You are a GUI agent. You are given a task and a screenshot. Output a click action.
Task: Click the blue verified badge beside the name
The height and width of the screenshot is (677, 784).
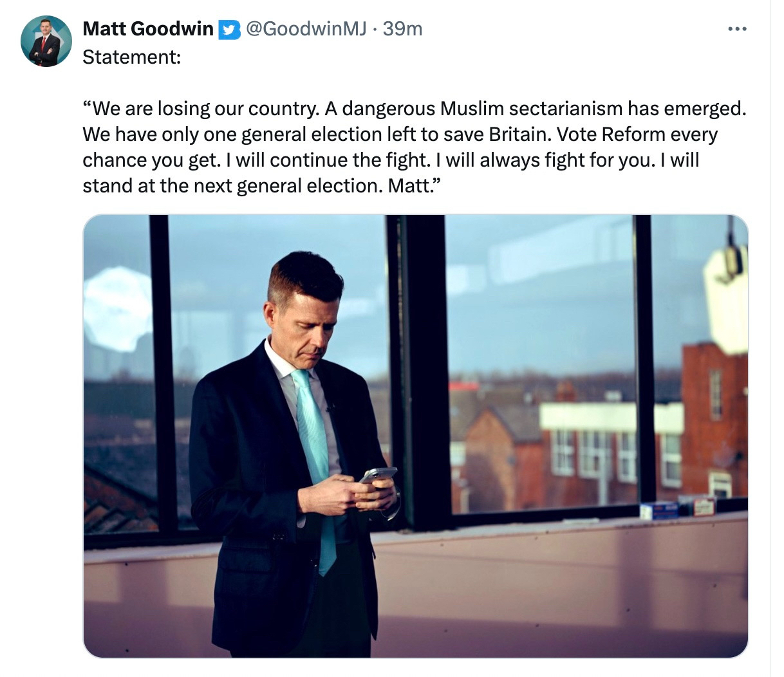pyautogui.click(x=229, y=30)
